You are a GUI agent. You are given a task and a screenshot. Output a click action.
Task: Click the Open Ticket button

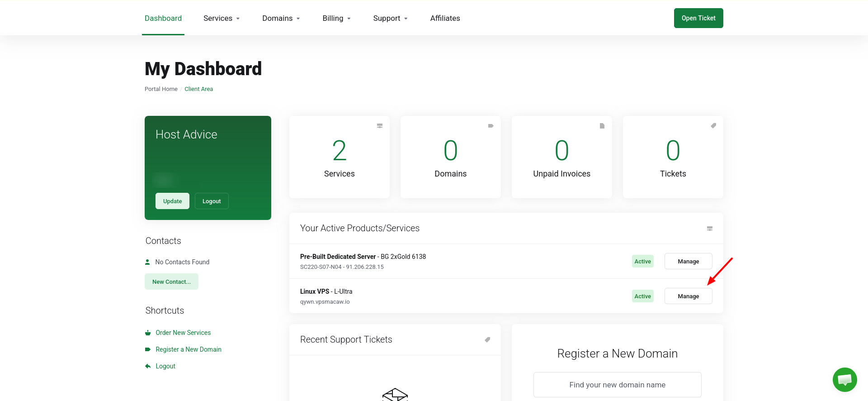698,18
